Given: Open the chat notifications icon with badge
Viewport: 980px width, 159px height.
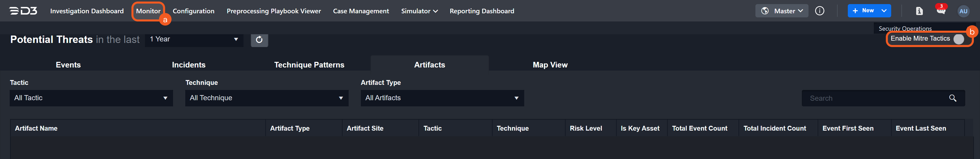Looking at the screenshot, I should click(941, 11).
